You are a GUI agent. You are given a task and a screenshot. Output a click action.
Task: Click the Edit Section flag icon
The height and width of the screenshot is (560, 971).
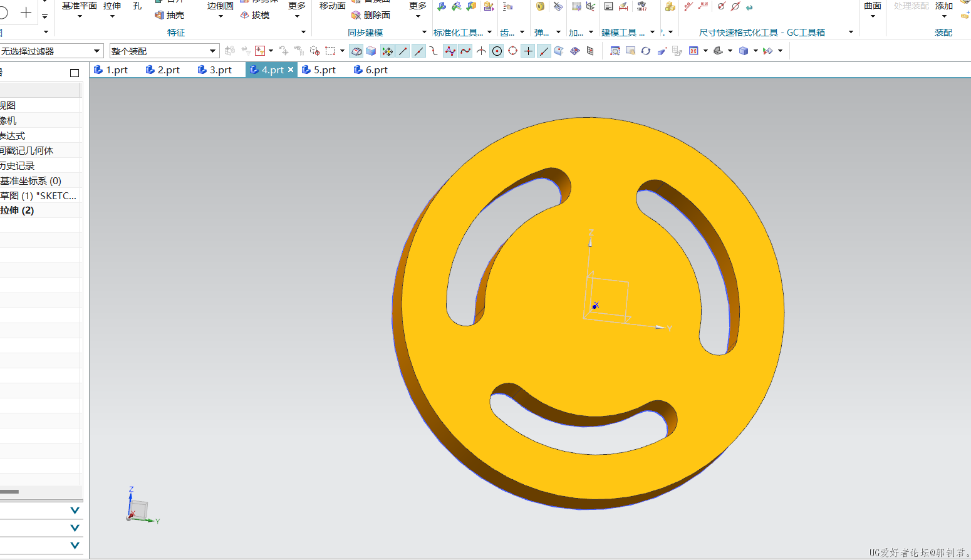click(x=767, y=51)
